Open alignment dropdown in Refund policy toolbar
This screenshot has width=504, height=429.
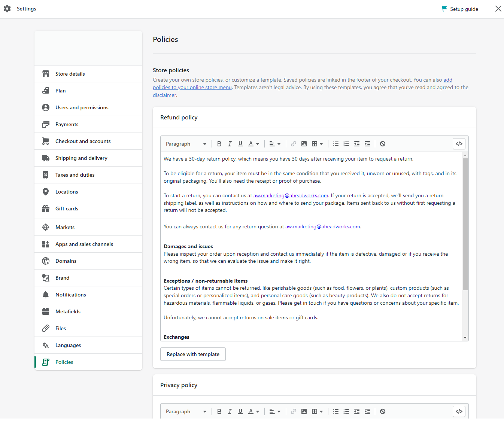point(275,144)
